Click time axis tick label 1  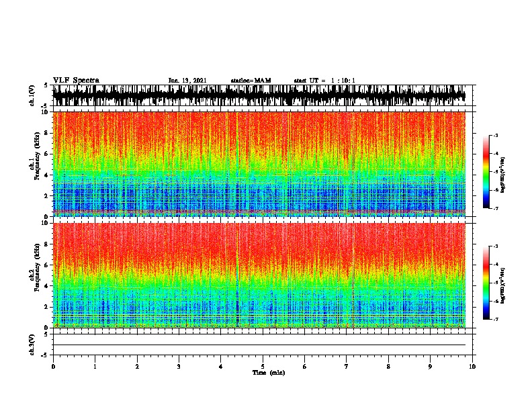point(95,367)
